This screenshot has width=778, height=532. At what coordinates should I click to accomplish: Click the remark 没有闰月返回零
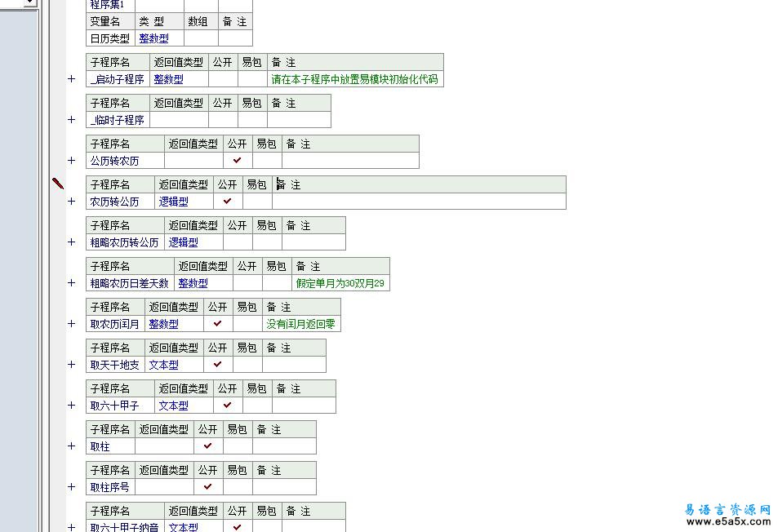point(300,324)
